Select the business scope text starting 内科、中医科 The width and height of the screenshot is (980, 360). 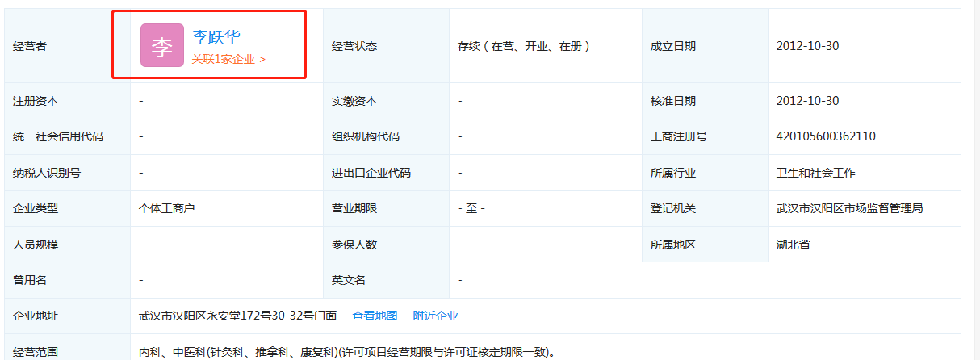tap(346, 352)
